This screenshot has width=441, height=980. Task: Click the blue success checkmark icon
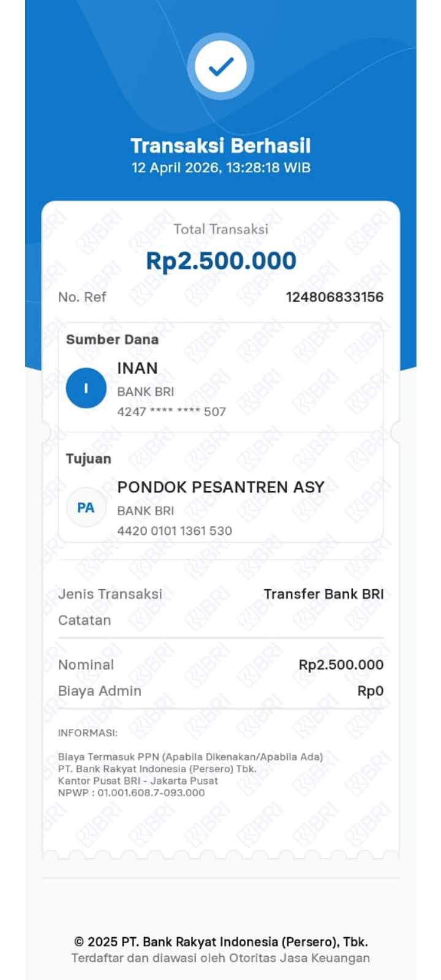click(x=221, y=66)
